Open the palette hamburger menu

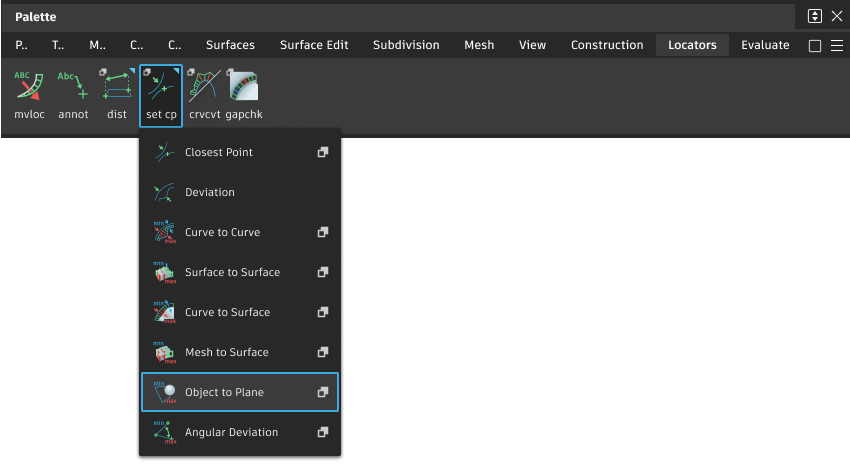pyautogui.click(x=837, y=45)
